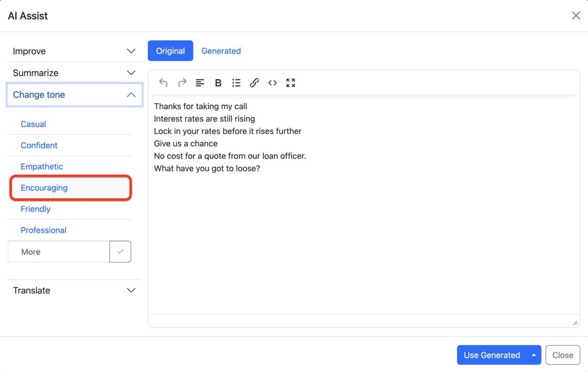This screenshot has height=372, width=588.
Task: Choose the Confident tone
Action: (x=69, y=145)
